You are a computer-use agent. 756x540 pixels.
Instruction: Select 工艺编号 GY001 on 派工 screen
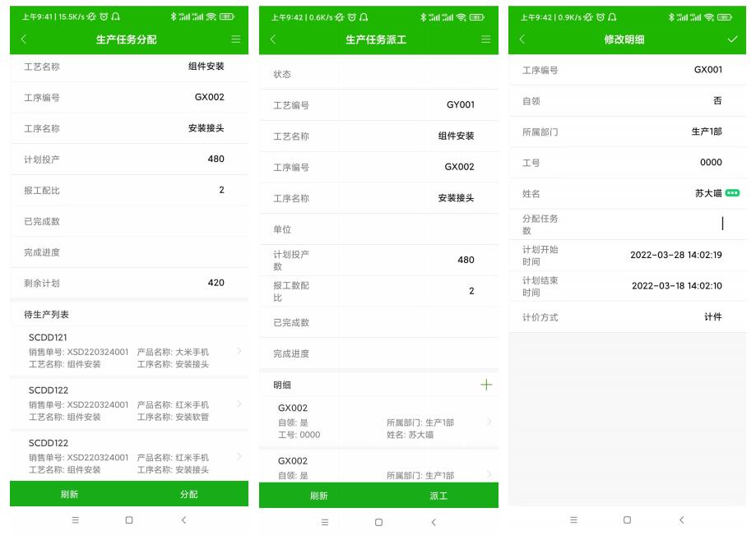click(461, 104)
